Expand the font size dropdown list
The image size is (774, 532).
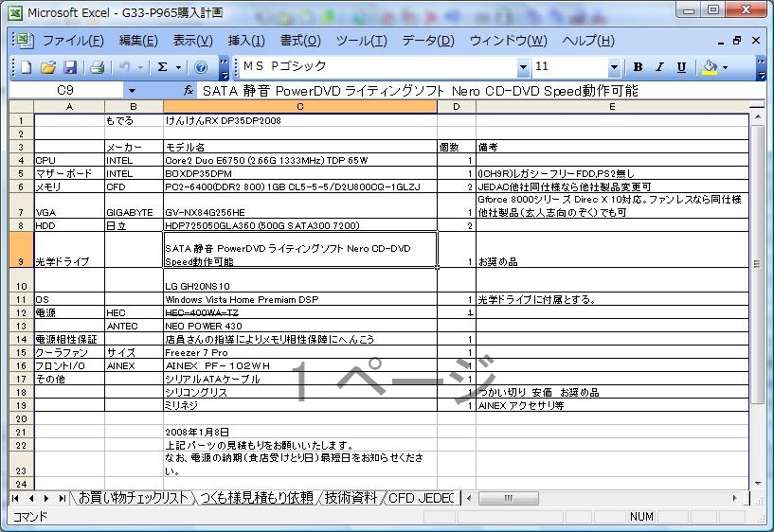(614, 67)
